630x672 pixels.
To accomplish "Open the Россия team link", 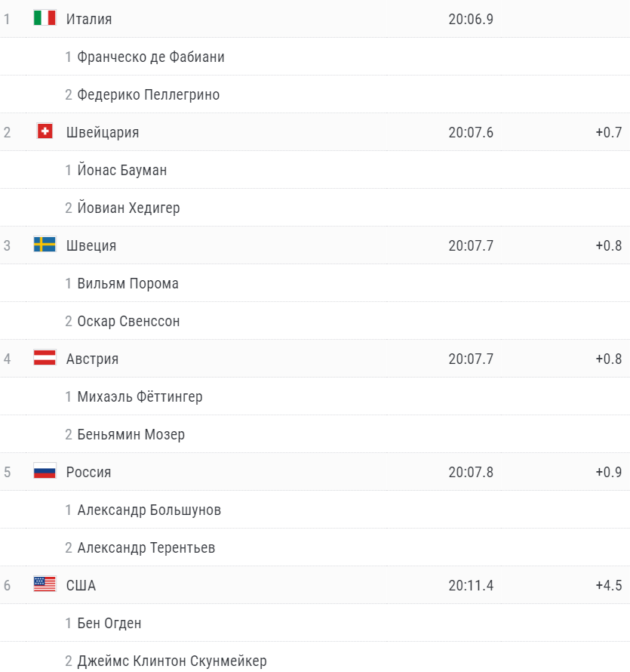I will pos(89,472).
